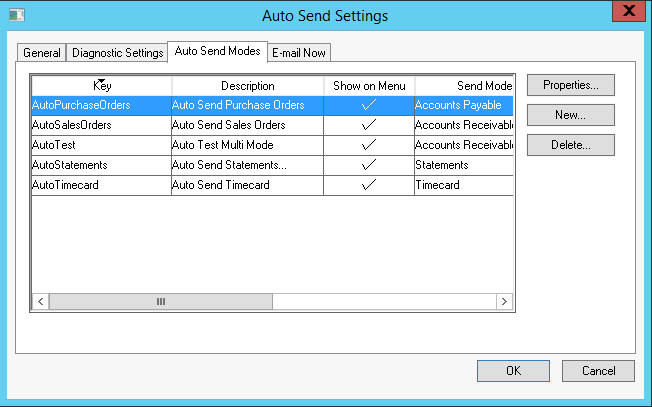
Task: Click the Description column header
Action: coord(247,86)
